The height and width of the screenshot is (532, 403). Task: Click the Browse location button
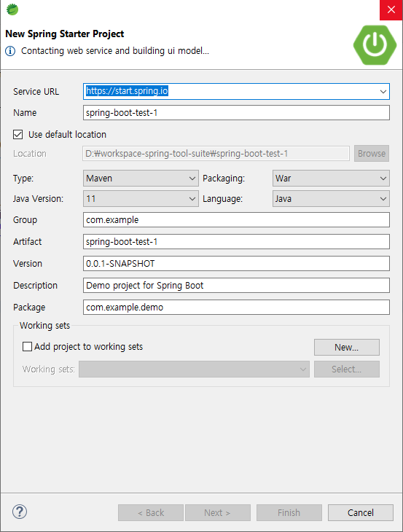(372, 154)
